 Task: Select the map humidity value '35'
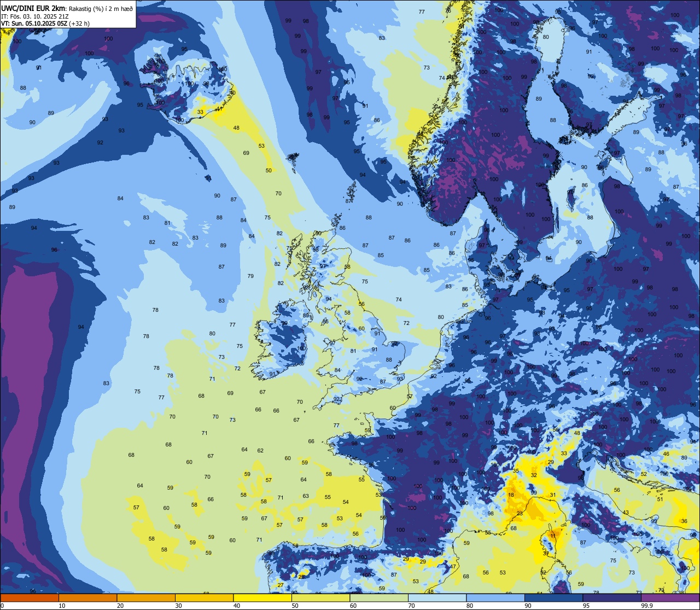pyautogui.click(x=516, y=471)
